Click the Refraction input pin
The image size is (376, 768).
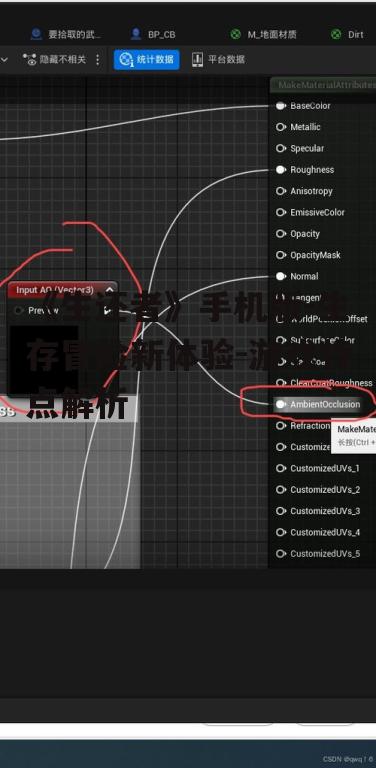tap(281, 426)
